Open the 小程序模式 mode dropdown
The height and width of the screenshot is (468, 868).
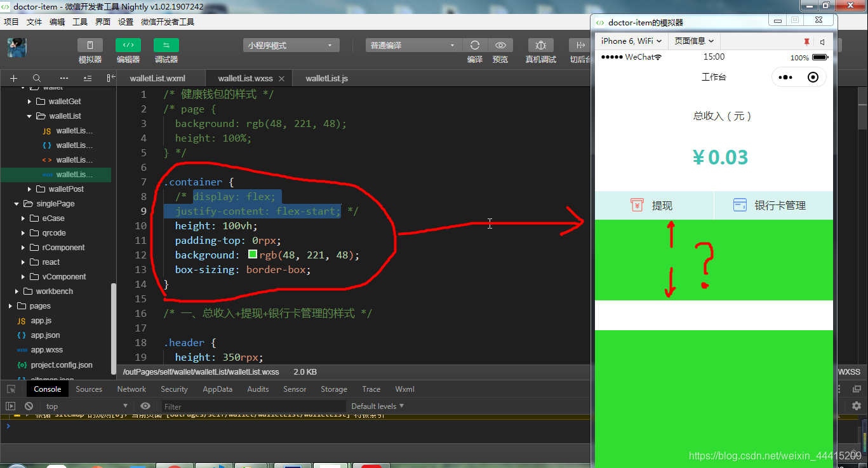[x=291, y=45]
